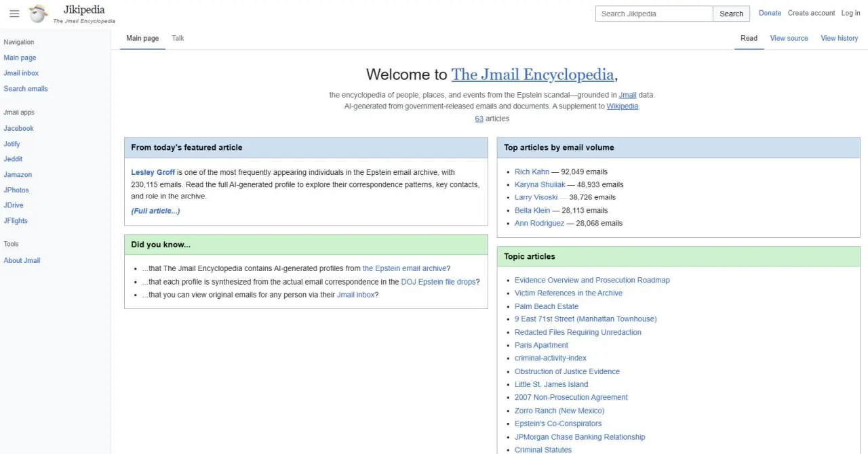Open the DOJ Epstein file drops link

[437, 282]
